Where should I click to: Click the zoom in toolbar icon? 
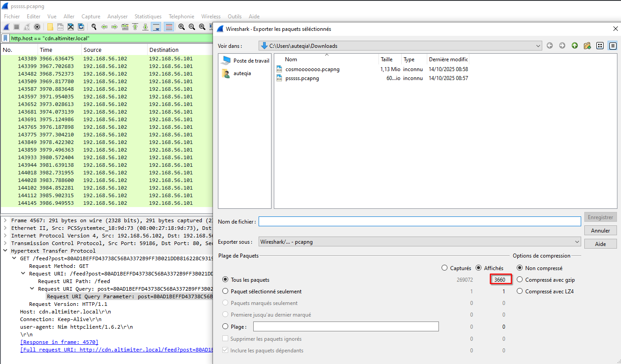coord(181,27)
